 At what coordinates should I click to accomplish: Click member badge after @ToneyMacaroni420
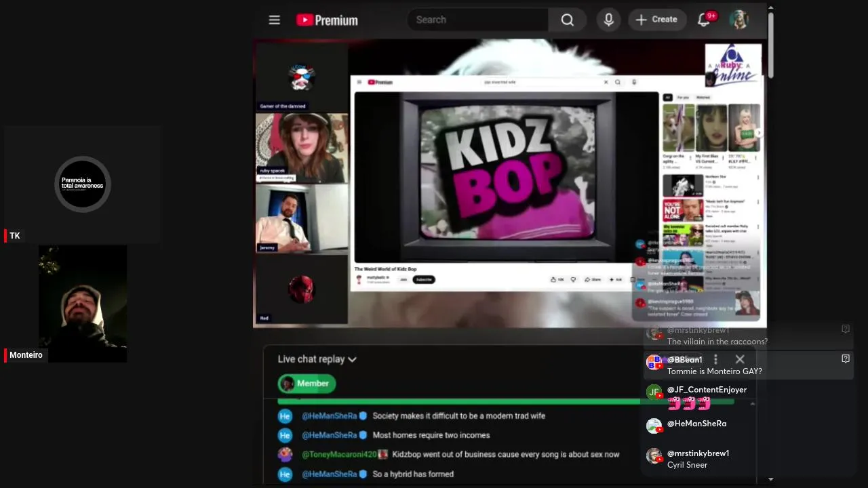(x=383, y=454)
